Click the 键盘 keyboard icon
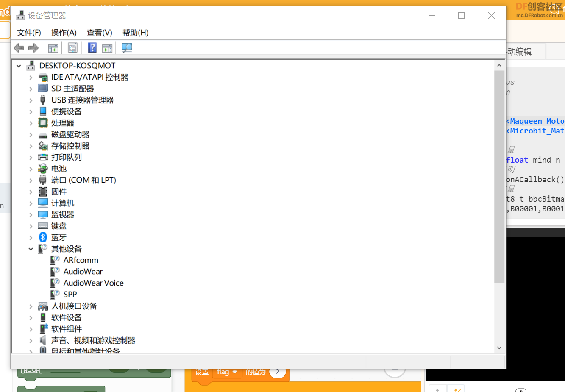Viewport: 565px width, 392px height. [43, 226]
